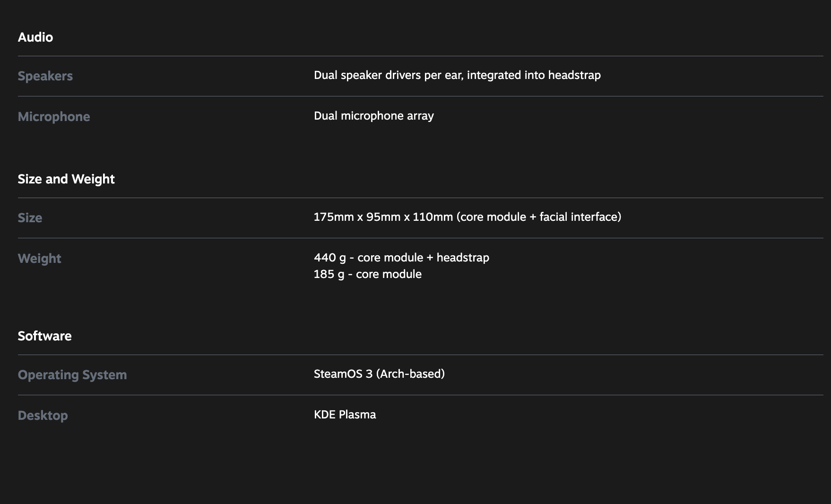Image resolution: width=831 pixels, height=504 pixels.
Task: Click the "(Arch-based)" text
Action: pos(410,374)
